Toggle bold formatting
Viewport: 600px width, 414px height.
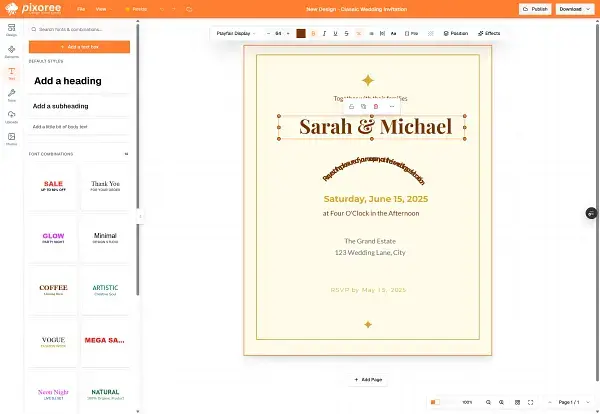(x=313, y=33)
